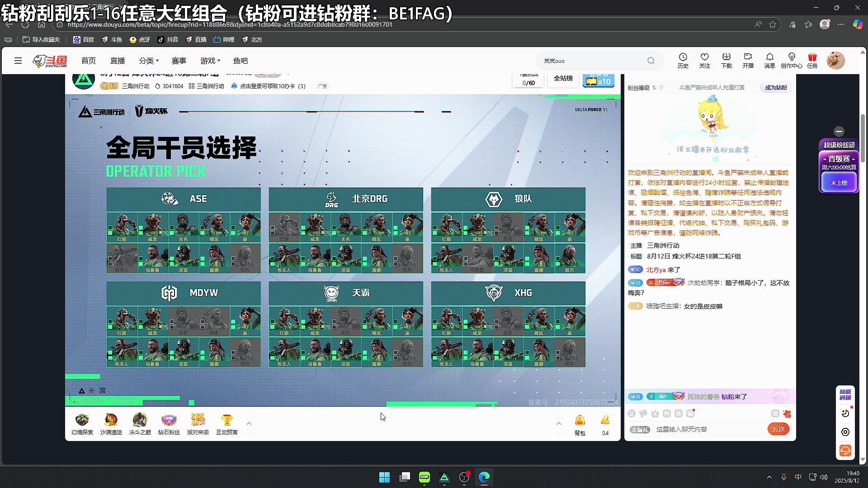
Task: Open the crown noble danmaku icon
Action: (x=655, y=413)
